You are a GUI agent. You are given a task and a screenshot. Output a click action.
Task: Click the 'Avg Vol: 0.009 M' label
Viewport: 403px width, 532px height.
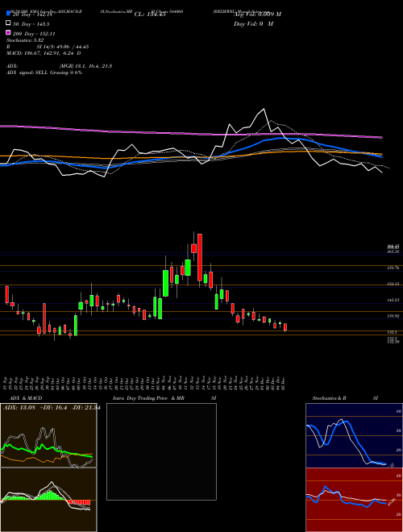pos(257,15)
